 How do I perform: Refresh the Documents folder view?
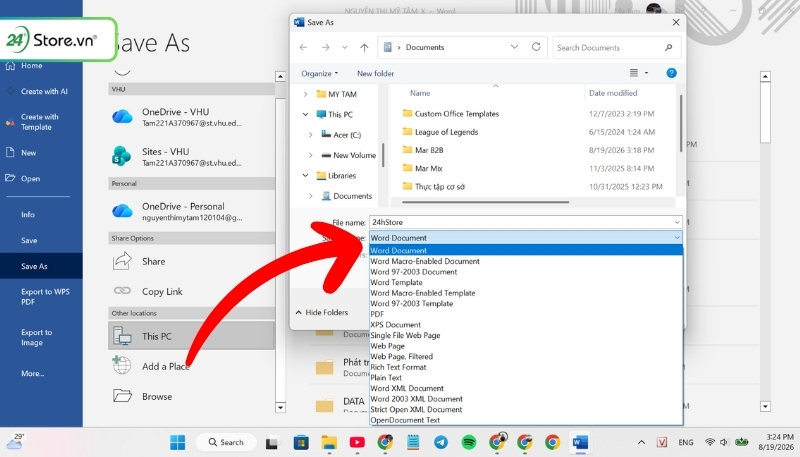click(x=536, y=47)
